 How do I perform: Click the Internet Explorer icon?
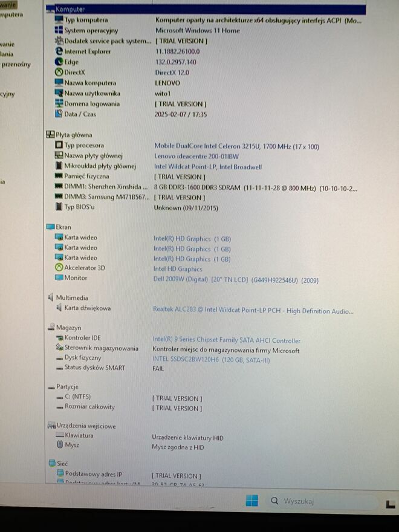(59, 51)
